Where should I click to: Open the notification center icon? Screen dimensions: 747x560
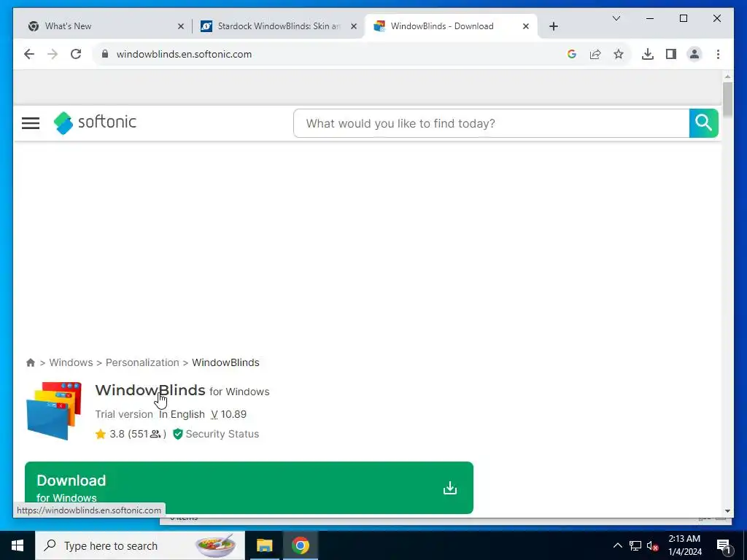click(724, 545)
